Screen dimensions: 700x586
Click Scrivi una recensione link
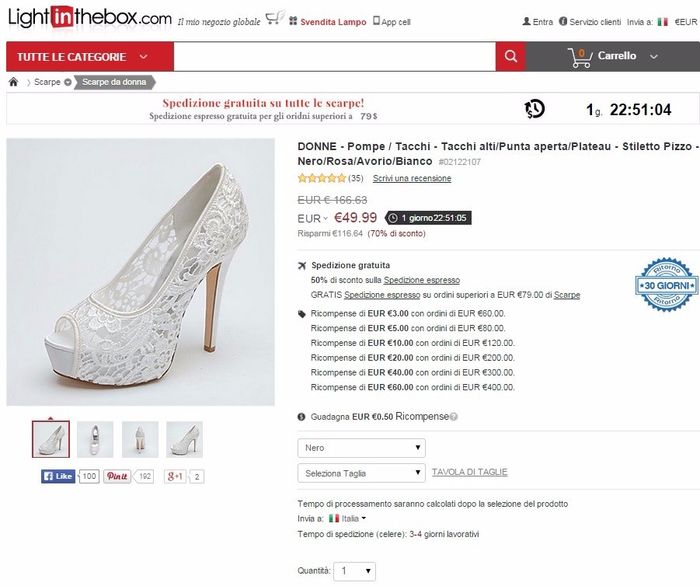[411, 179]
